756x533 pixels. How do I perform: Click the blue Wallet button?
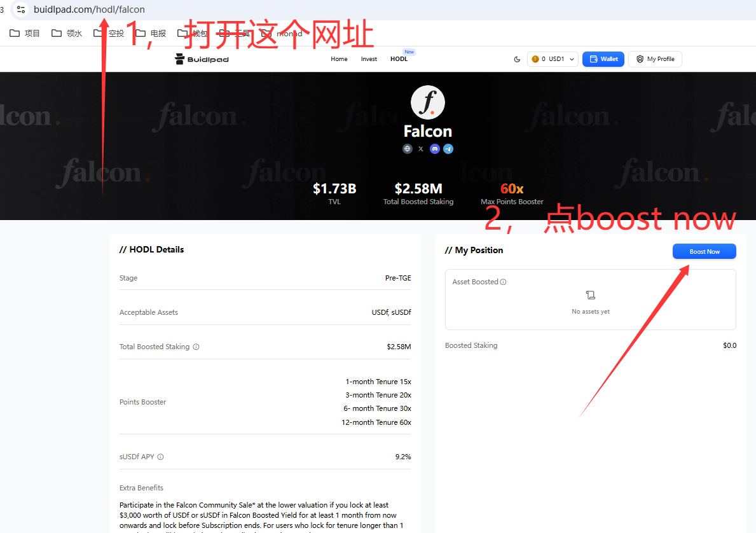pyautogui.click(x=603, y=59)
